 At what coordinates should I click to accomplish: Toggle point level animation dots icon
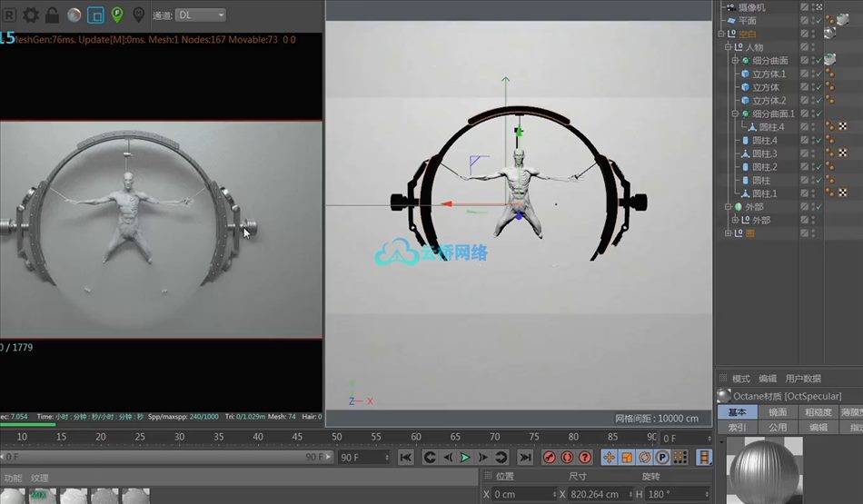(680, 457)
